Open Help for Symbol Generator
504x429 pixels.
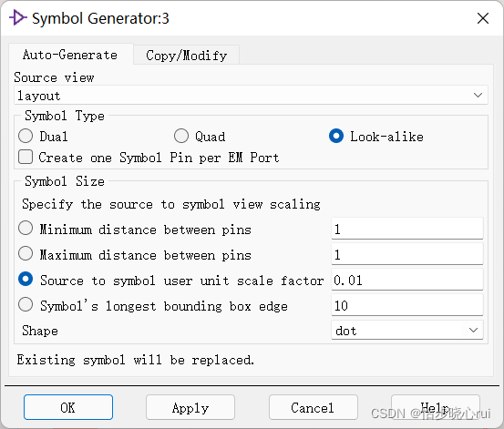(436, 407)
